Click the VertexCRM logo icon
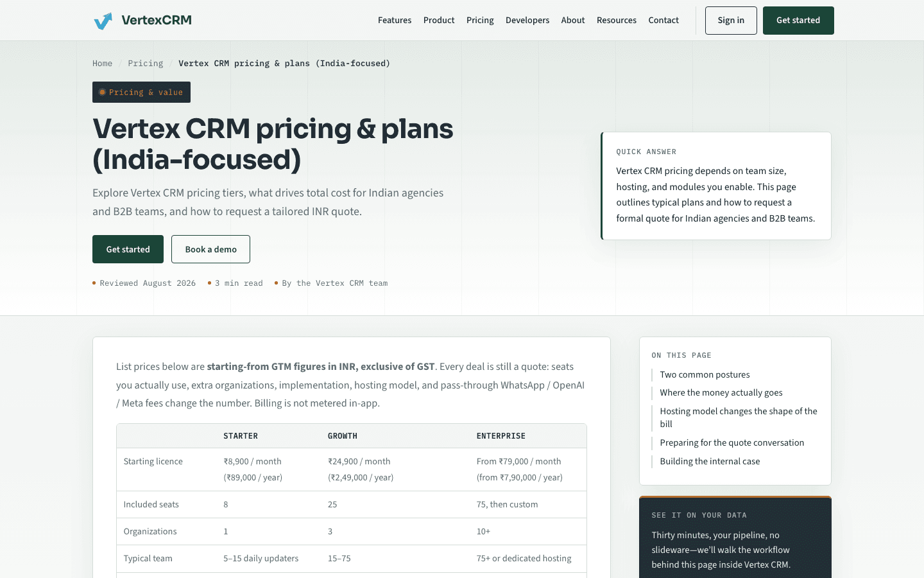This screenshot has width=924, height=578. (103, 21)
